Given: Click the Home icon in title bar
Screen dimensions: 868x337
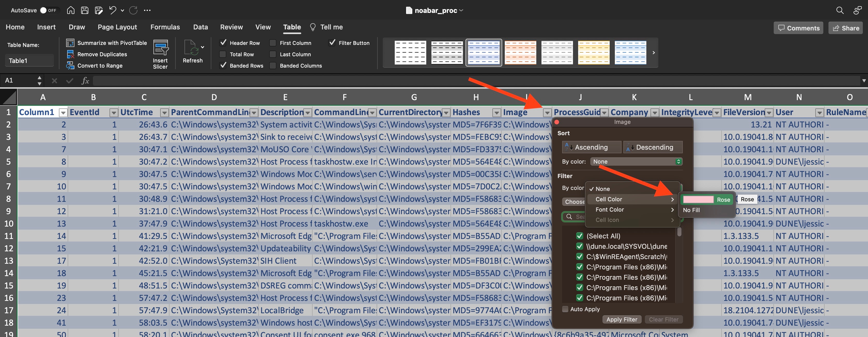Looking at the screenshot, I should click(71, 10).
